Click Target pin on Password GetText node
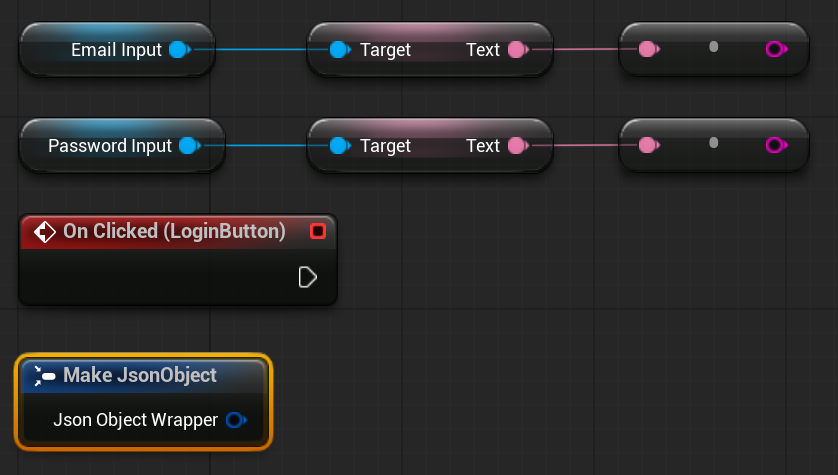The width and height of the screenshot is (838, 475). tap(340, 146)
